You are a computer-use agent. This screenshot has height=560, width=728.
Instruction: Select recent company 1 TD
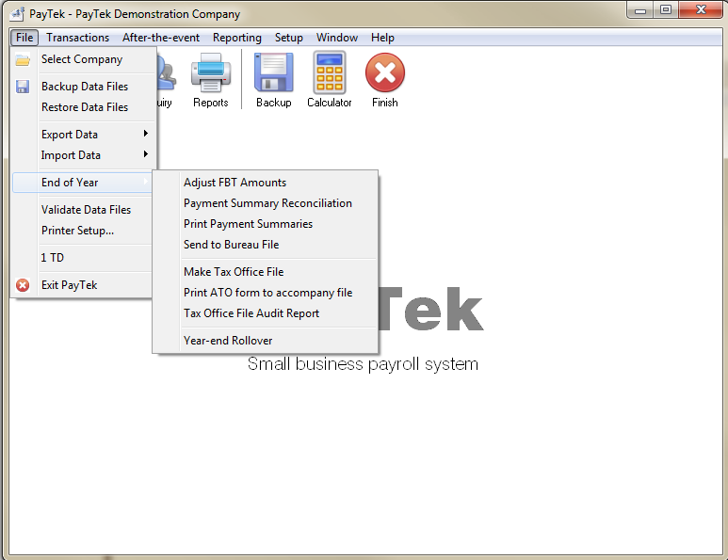tap(84, 258)
